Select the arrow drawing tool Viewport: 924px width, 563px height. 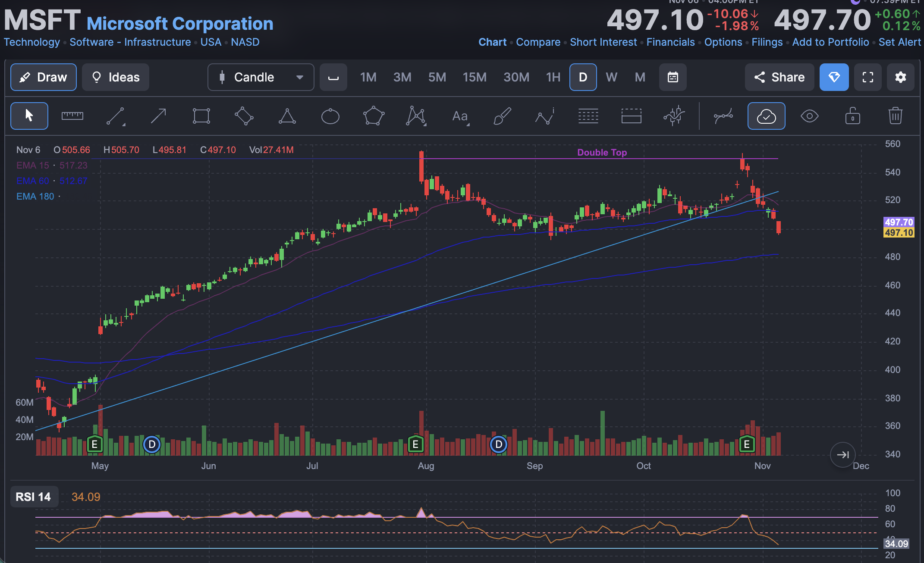click(x=158, y=116)
